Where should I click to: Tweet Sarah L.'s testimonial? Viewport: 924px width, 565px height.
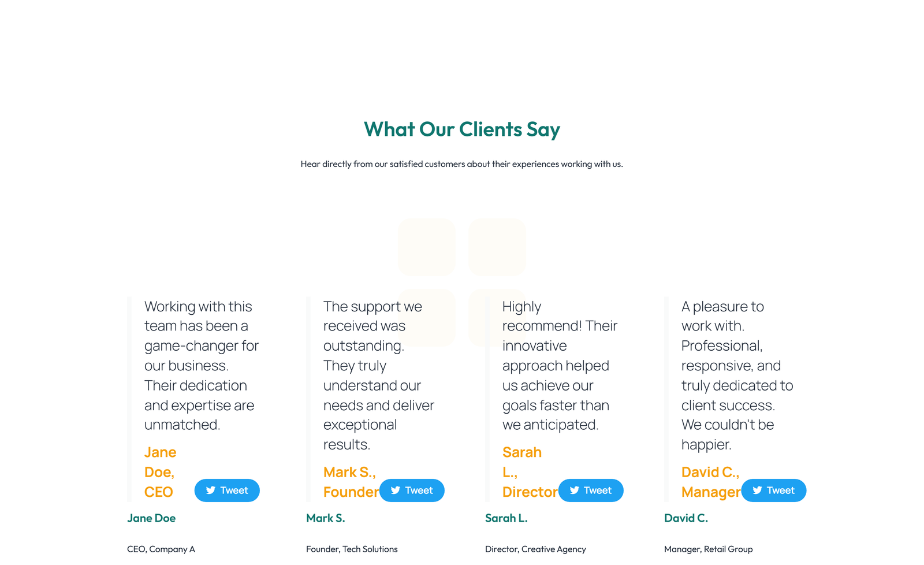coord(591,490)
